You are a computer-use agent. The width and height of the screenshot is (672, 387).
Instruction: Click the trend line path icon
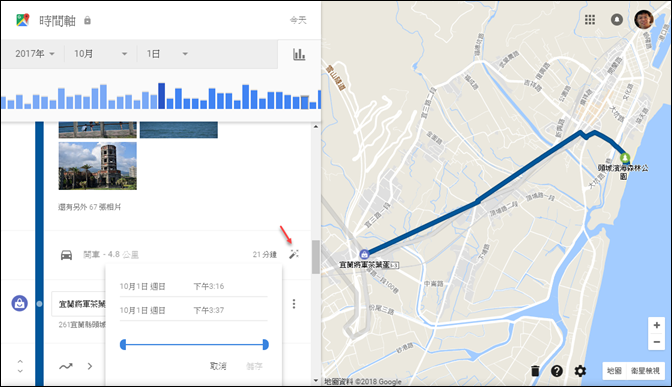(x=66, y=366)
